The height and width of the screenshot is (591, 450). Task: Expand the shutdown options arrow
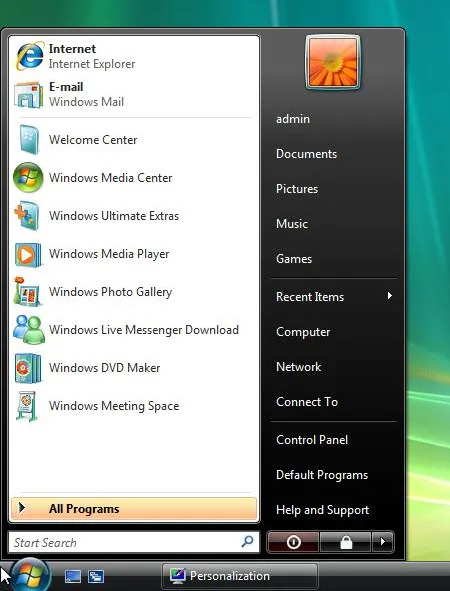pos(383,542)
